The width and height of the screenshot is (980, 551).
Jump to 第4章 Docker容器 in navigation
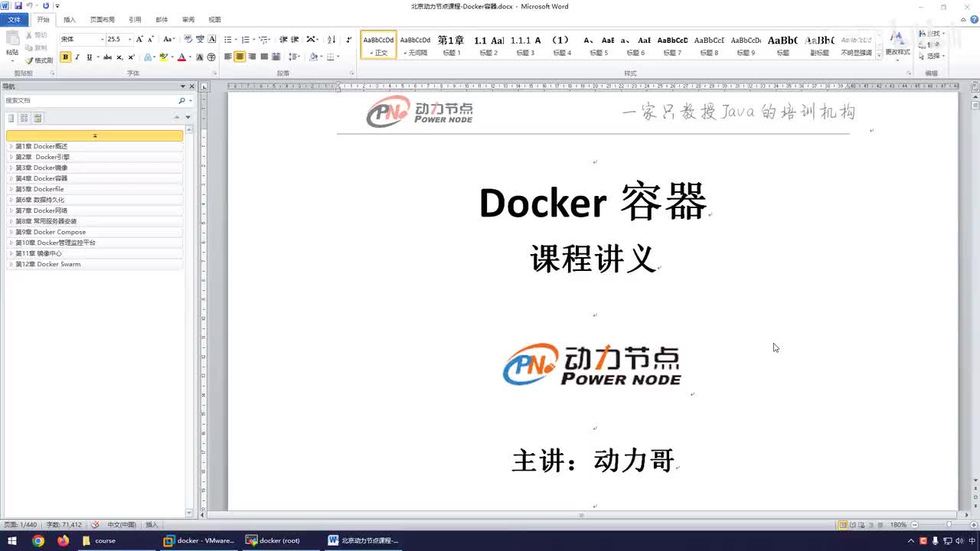[94, 178]
